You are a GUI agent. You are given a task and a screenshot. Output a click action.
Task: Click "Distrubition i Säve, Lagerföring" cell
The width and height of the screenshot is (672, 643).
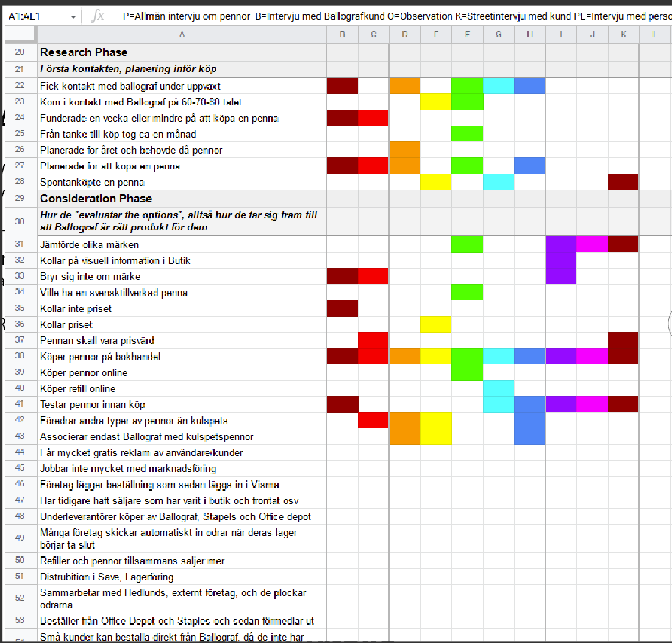coord(182,577)
